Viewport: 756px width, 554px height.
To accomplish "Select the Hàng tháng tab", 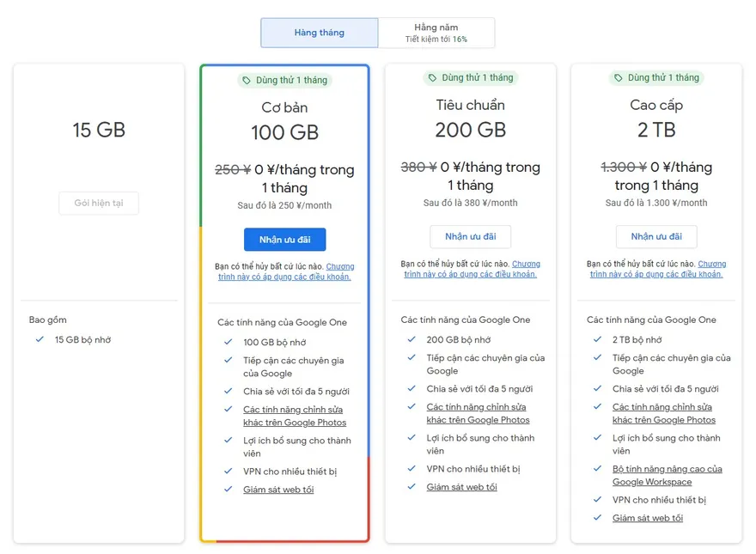I will (x=319, y=32).
